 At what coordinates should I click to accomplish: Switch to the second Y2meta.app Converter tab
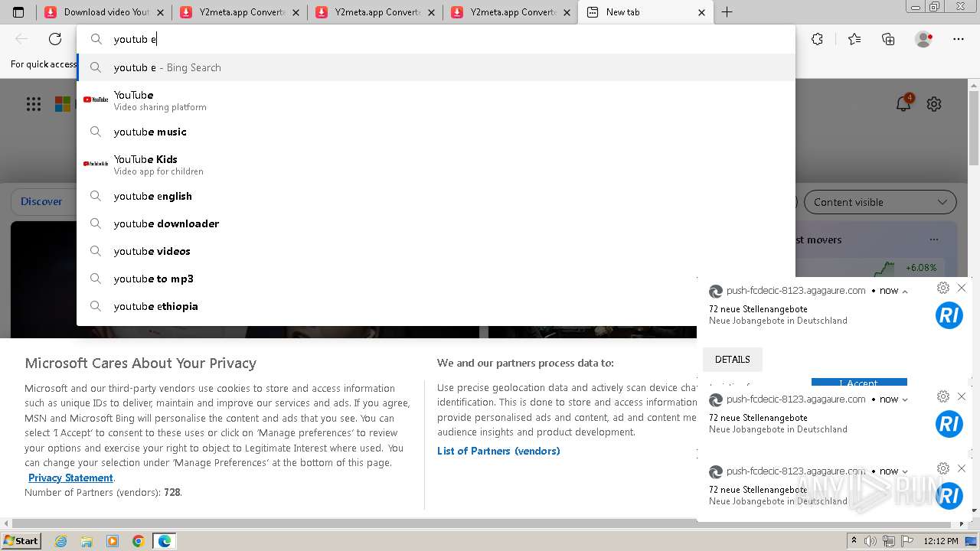(x=240, y=12)
